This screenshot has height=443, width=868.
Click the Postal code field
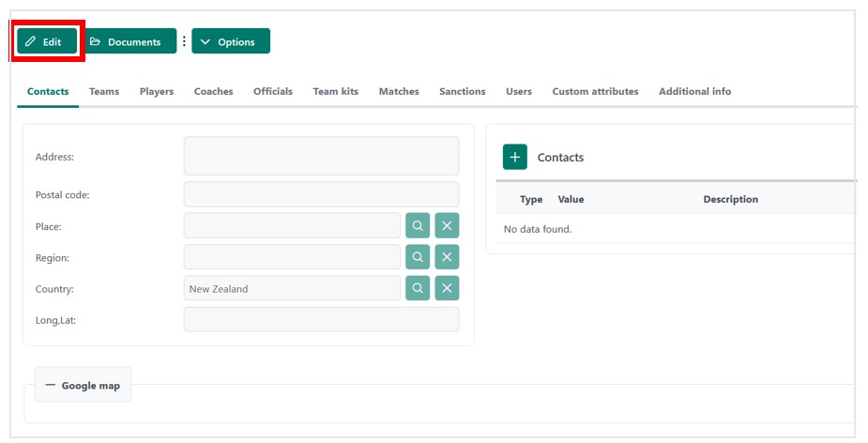tap(321, 194)
